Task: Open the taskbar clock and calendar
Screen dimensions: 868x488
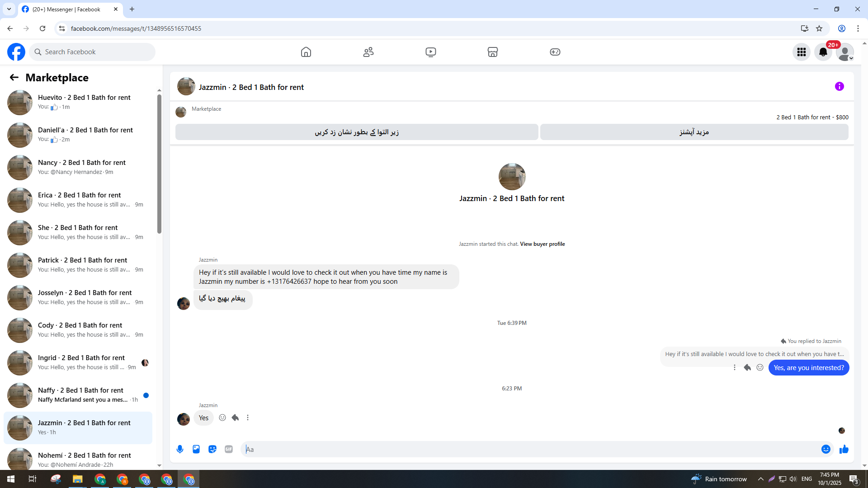Action: (x=830, y=479)
